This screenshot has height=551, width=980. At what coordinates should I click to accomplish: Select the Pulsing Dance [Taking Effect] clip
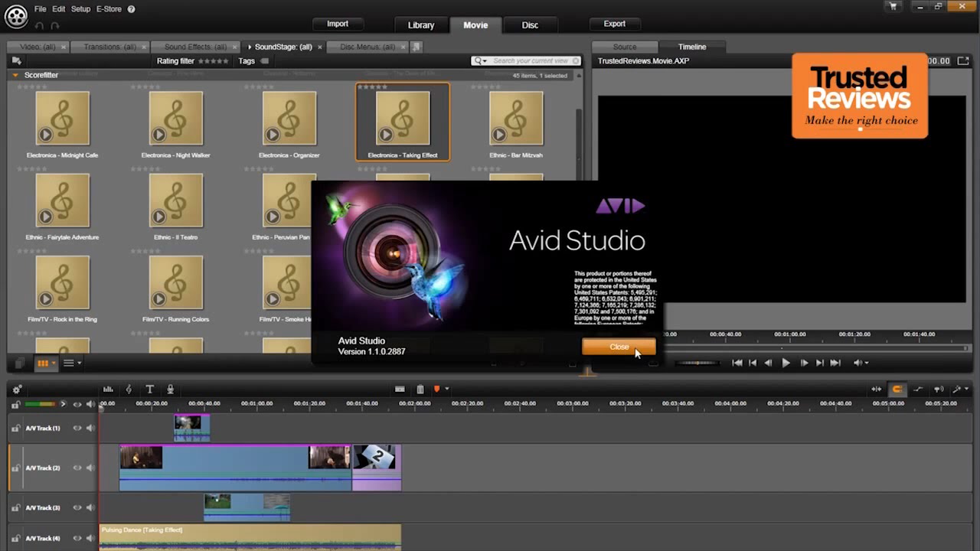tap(250, 537)
